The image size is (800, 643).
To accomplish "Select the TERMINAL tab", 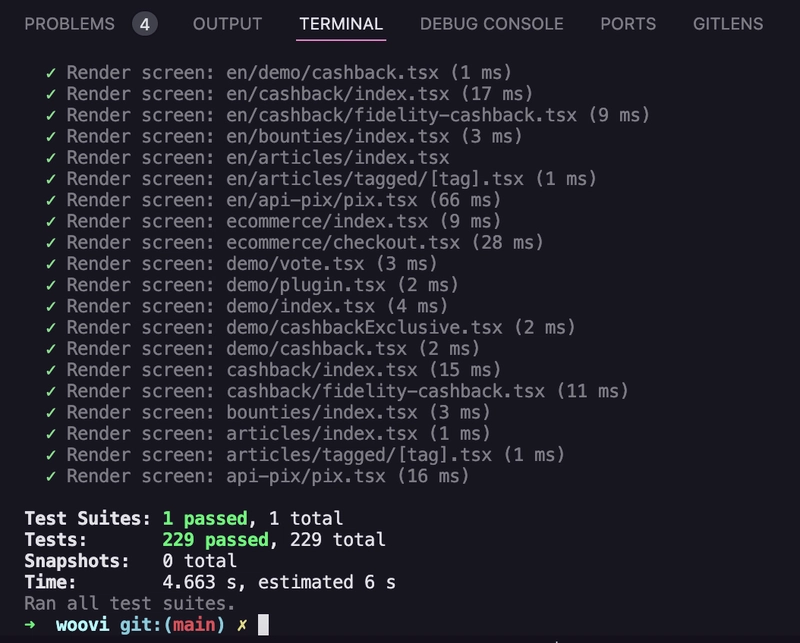I will tap(341, 24).
